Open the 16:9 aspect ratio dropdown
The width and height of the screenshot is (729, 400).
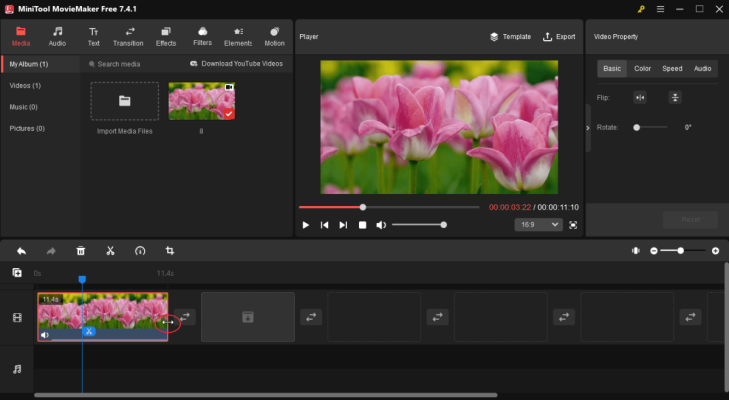click(x=537, y=225)
